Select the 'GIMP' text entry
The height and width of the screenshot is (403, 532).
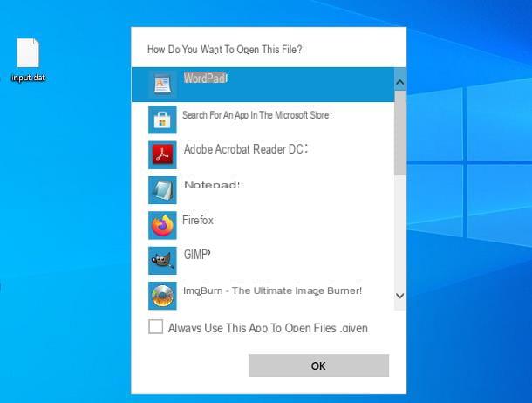(x=197, y=255)
